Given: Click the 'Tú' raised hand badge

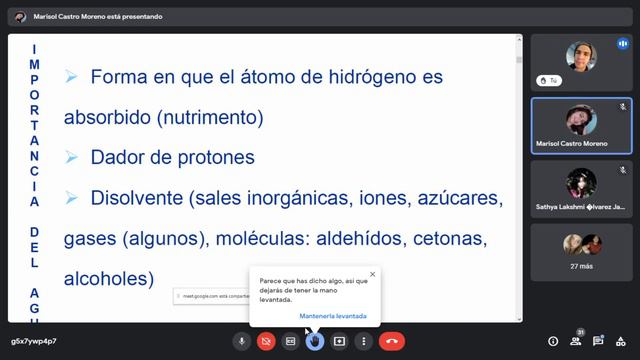Looking at the screenshot, I should pos(549,81).
